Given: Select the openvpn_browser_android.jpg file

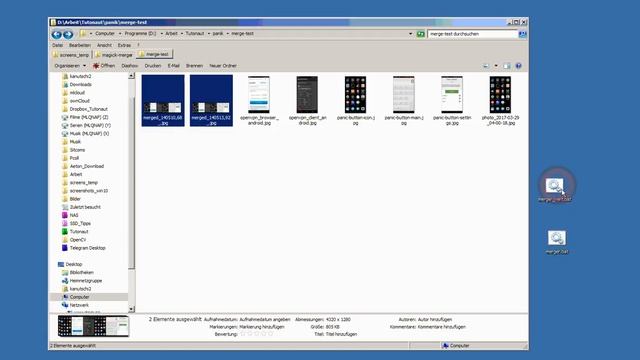Looking at the screenshot, I should pos(259,100).
